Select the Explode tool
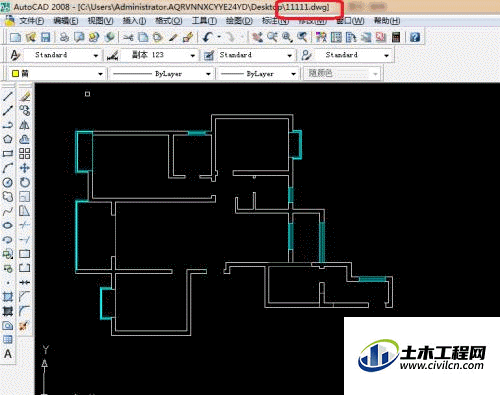This screenshot has width=500, height=395. click(x=24, y=326)
